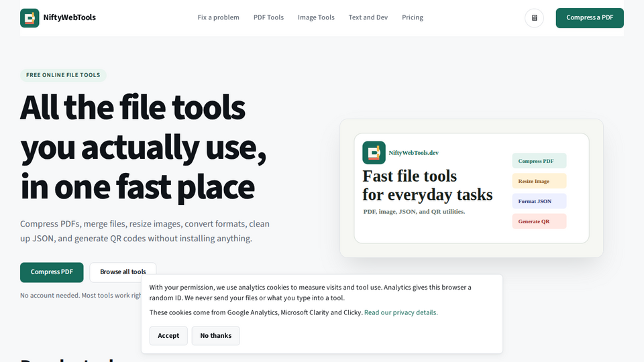The image size is (644, 362).
Task: Click the Browse all tools button
Action: pyautogui.click(x=123, y=272)
